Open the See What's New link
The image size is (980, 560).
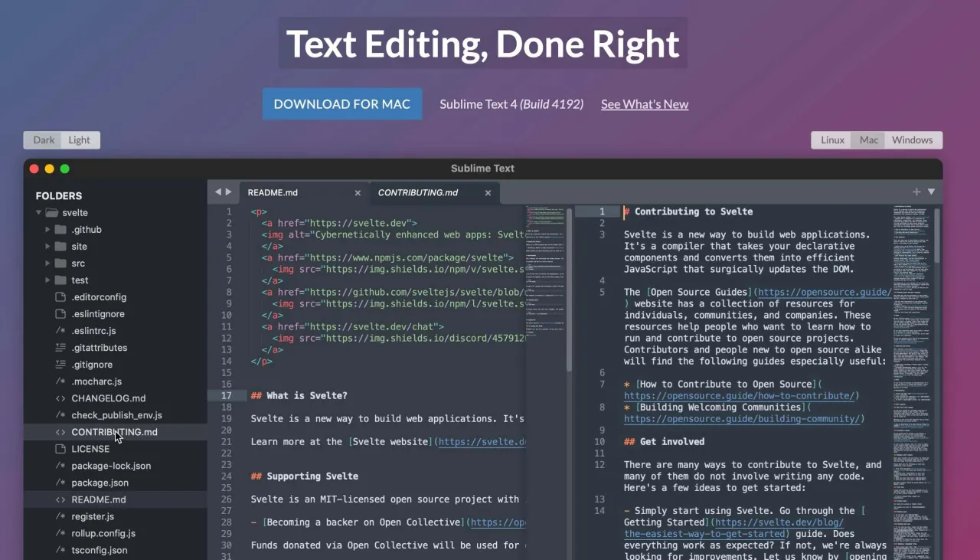click(x=644, y=104)
